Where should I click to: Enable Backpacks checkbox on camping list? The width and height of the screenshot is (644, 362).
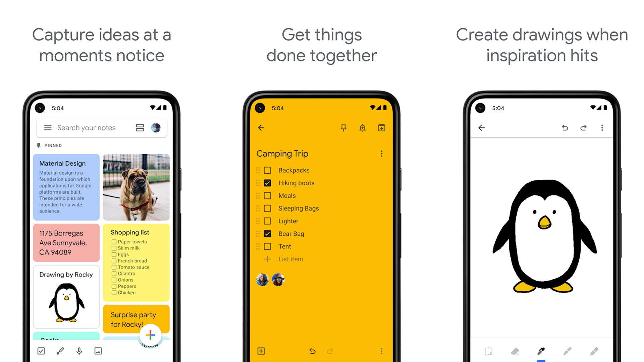click(267, 170)
